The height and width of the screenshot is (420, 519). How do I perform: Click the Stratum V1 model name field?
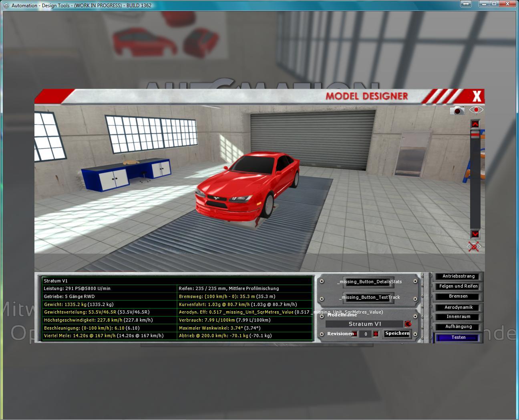(364, 324)
